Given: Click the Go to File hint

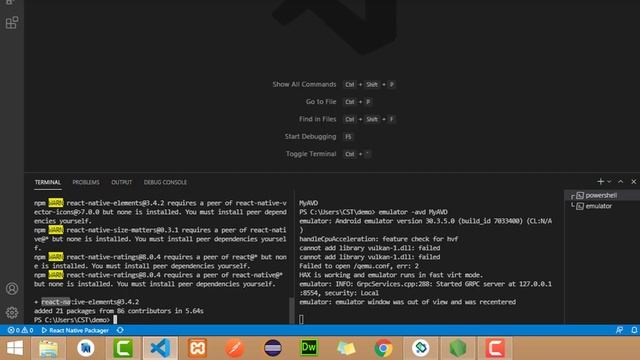Looking at the screenshot, I should (x=339, y=102).
